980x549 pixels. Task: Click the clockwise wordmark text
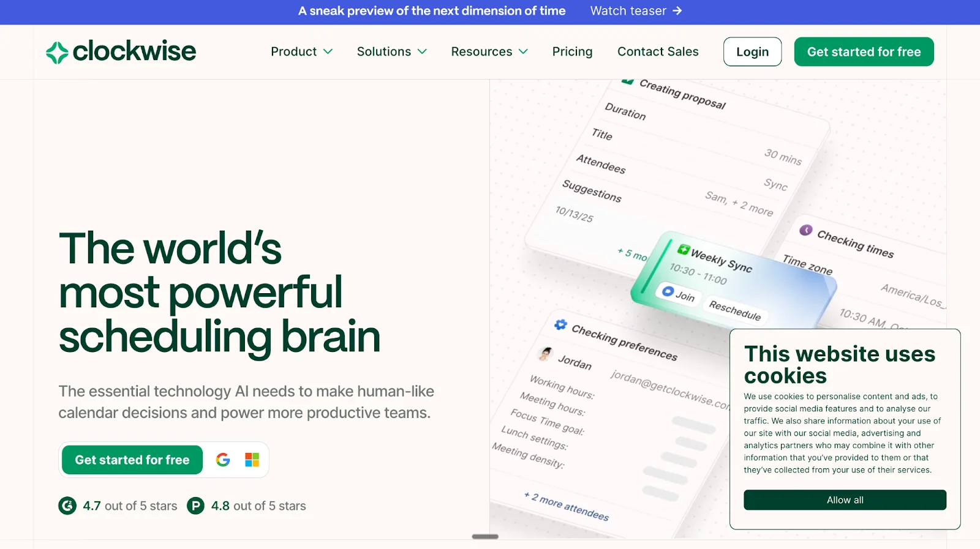tap(134, 51)
